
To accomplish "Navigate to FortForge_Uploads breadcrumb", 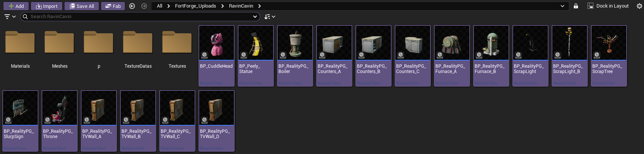I will point(195,6).
